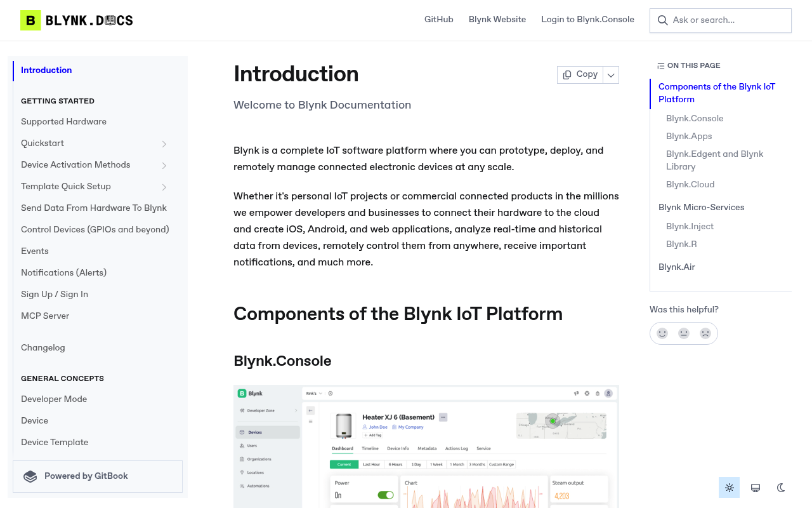Viewport: 812px width, 508px height.
Task: Jump to Blynk.Edgent and Blynk Library
Action: point(715,161)
